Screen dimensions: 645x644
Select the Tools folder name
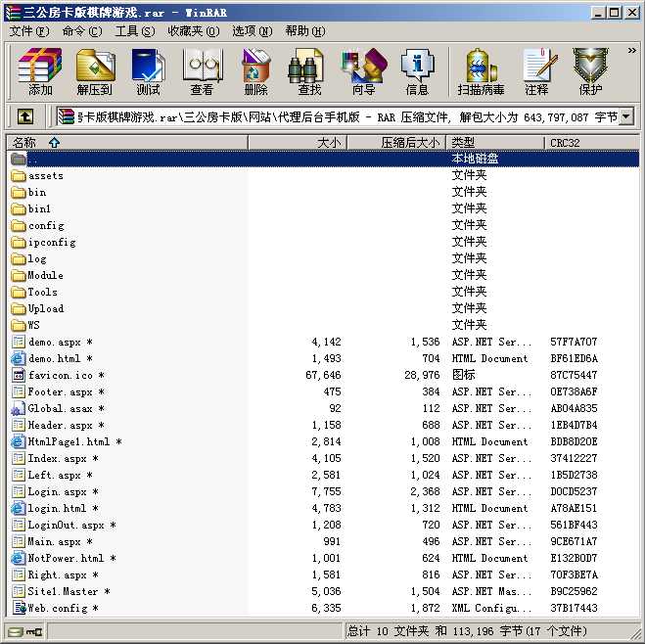pyautogui.click(x=43, y=292)
